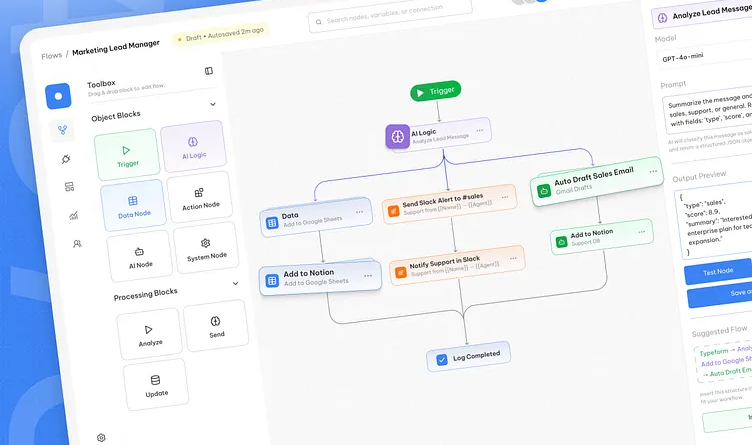Click the Output Preview JSON box
Image resolution: width=752 pixels, height=445 pixels.
coord(714,222)
